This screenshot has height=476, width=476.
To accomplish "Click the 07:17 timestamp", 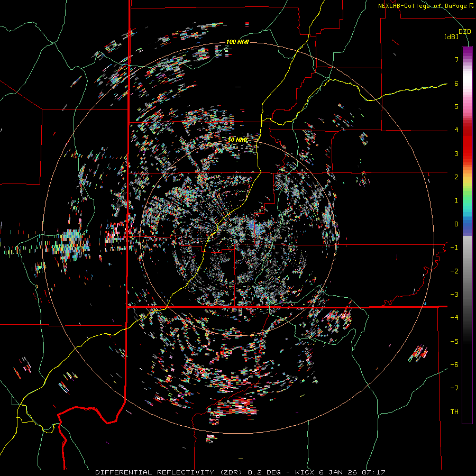I will tap(373, 472).
